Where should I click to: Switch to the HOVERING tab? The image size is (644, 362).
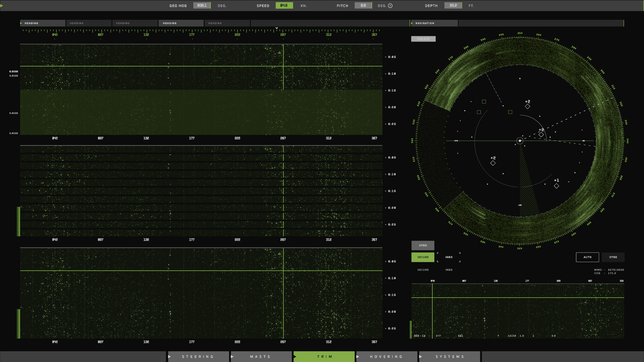386,357
